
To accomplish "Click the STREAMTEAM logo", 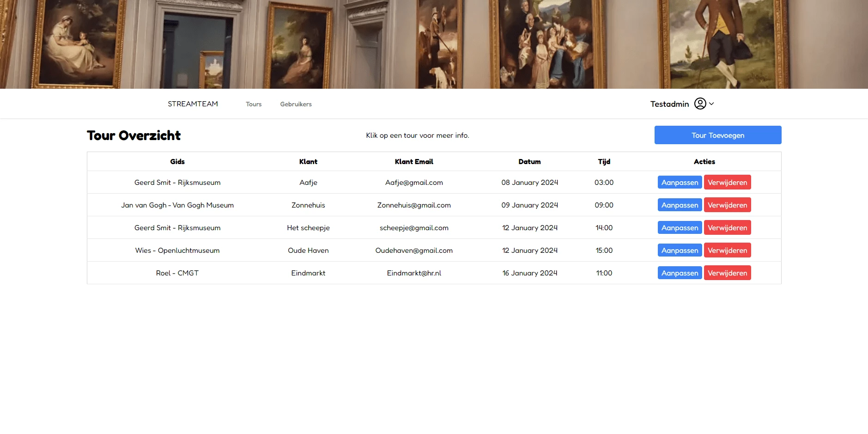I will pyautogui.click(x=193, y=104).
